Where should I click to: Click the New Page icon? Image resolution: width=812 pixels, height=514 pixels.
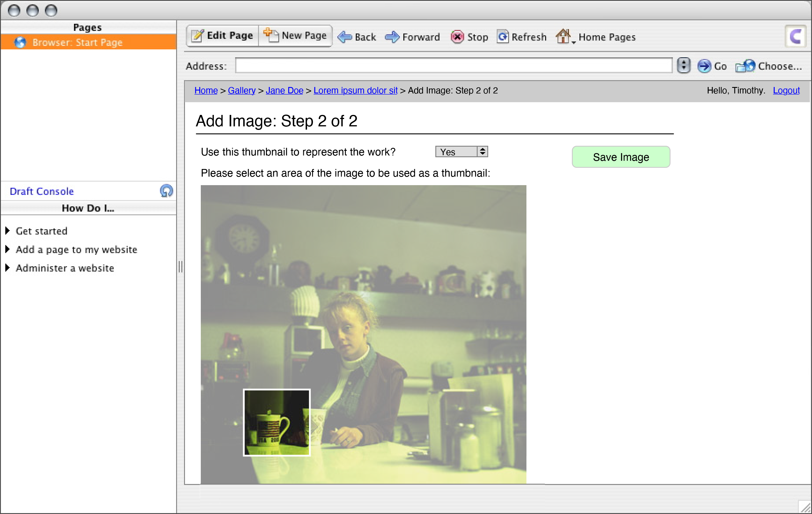point(271,35)
